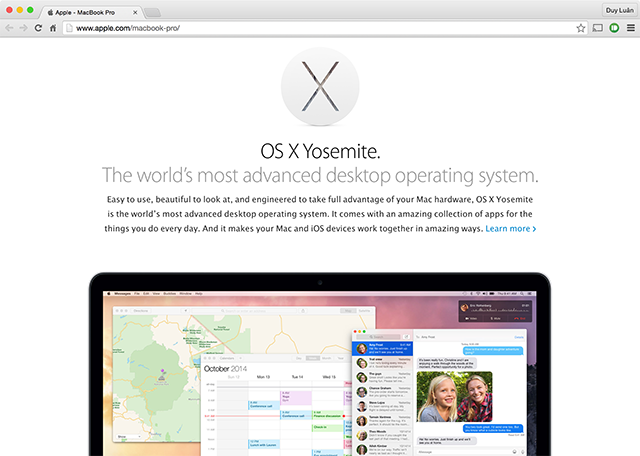Open the browser home page icon
640x456 pixels.
(x=53, y=28)
